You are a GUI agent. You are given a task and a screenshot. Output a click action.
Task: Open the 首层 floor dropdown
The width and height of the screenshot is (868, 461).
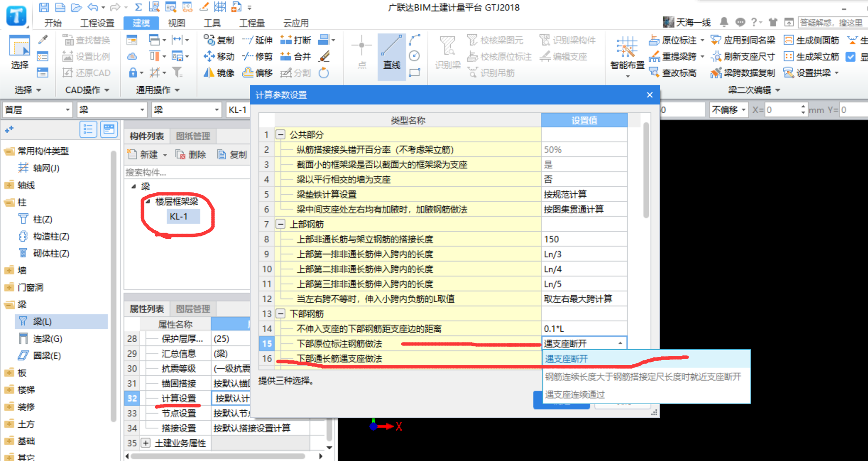point(37,110)
